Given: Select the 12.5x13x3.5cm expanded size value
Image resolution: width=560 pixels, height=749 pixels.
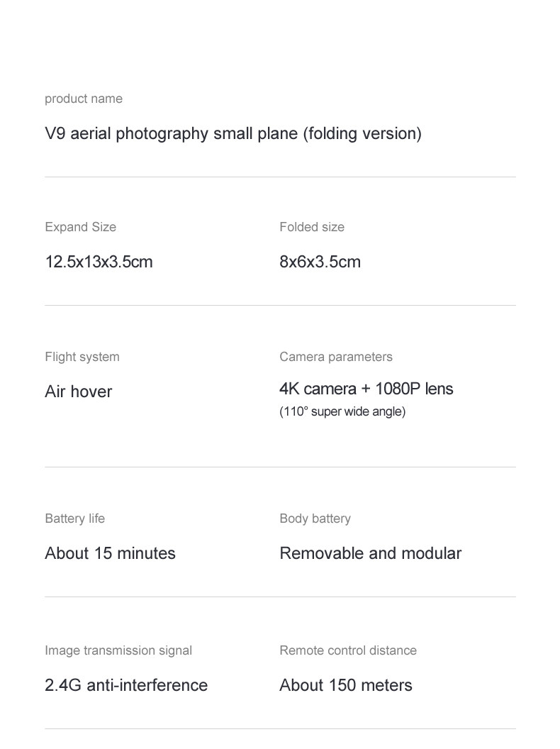Looking at the screenshot, I should pos(99,262).
